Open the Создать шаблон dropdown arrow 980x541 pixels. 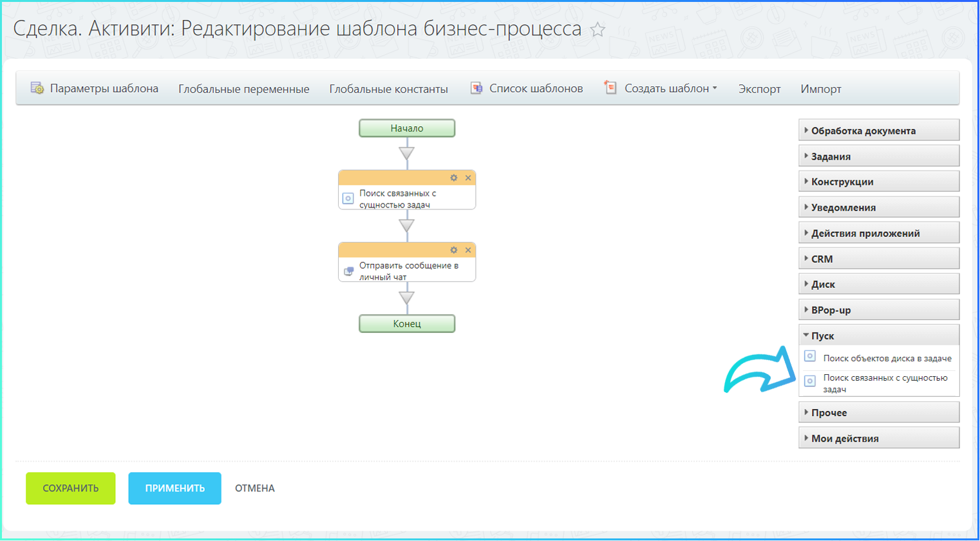point(715,88)
